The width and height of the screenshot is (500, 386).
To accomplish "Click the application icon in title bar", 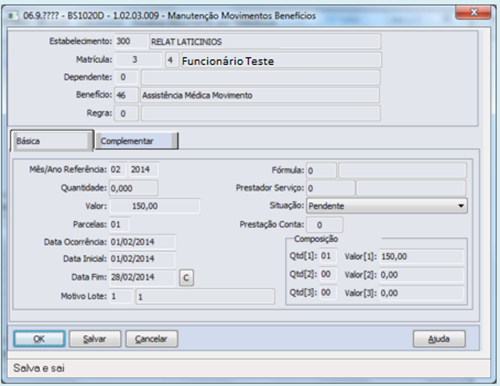I will (13, 16).
